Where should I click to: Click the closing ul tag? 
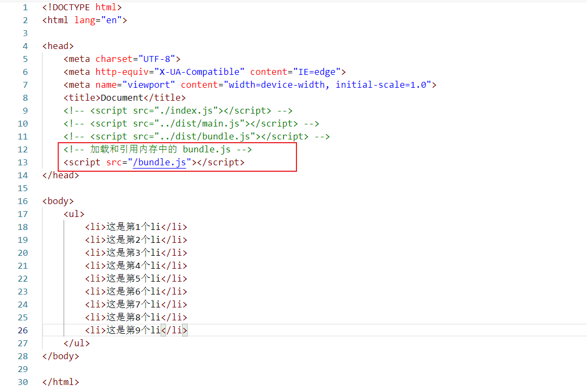pos(77,343)
